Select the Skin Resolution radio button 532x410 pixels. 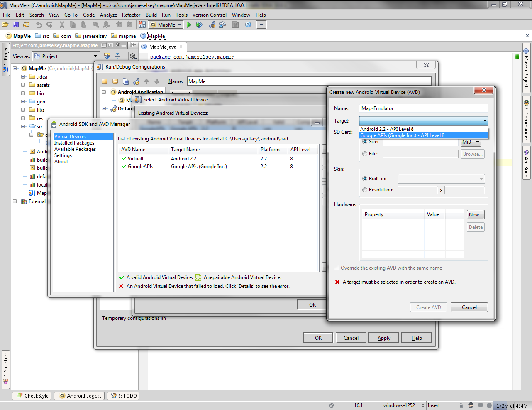pyautogui.click(x=365, y=190)
